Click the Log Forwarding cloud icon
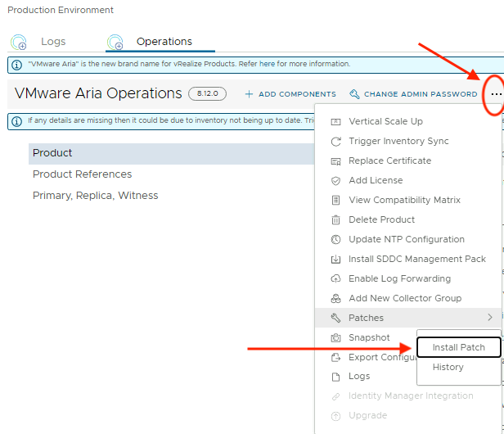This screenshot has height=434, width=504. [335, 278]
